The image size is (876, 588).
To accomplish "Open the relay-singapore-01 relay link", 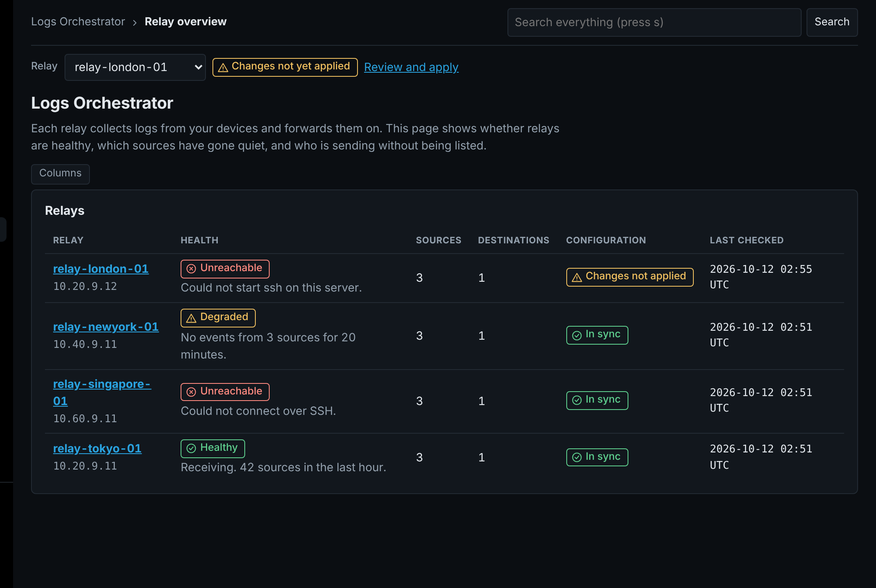I will point(102,392).
